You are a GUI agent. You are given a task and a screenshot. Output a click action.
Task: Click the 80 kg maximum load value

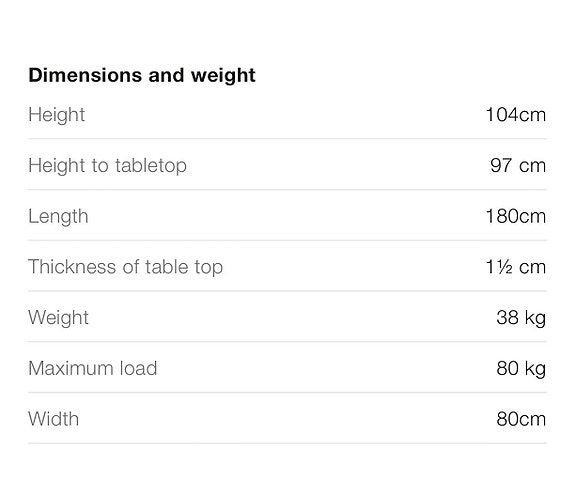[x=521, y=369]
